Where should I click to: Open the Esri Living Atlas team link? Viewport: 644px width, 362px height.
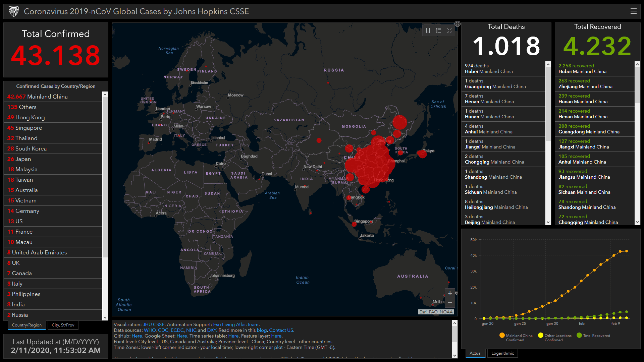pos(236,324)
